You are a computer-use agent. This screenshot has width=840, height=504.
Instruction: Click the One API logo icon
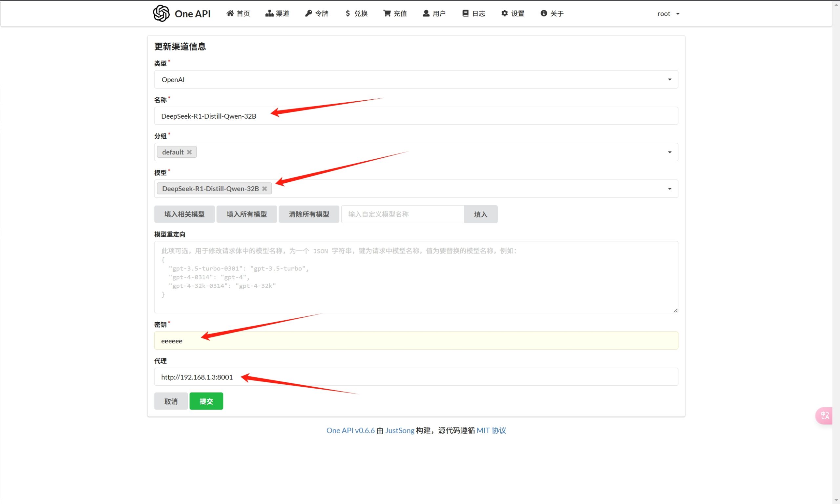pyautogui.click(x=161, y=13)
